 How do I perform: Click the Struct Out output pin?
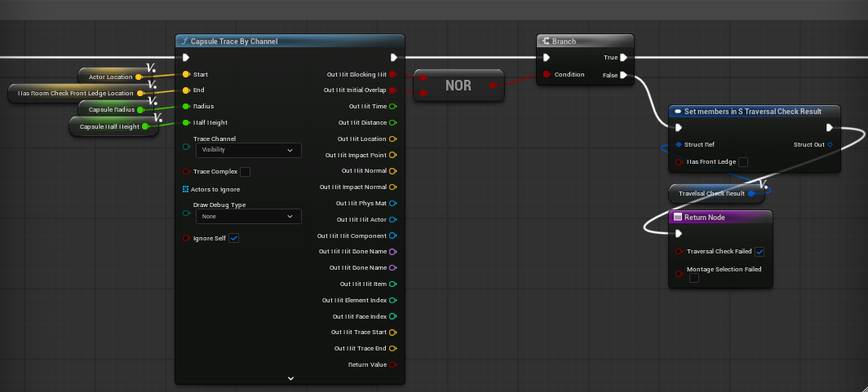(x=829, y=145)
